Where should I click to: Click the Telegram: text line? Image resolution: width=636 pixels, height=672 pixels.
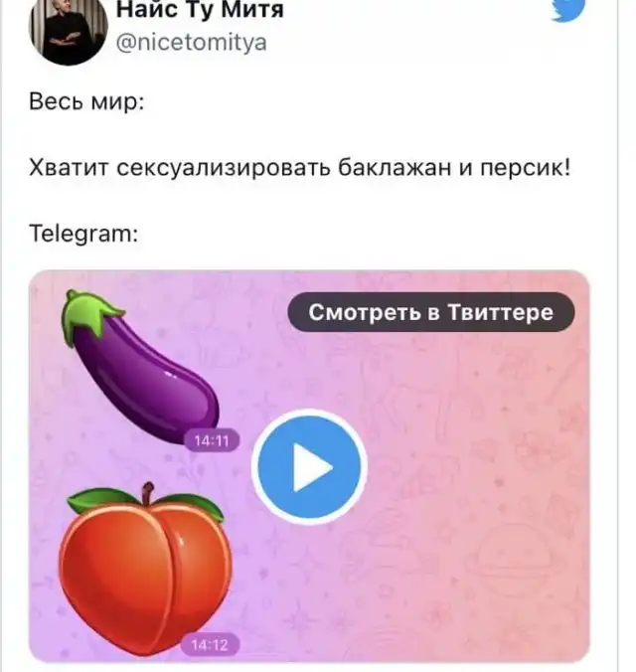pyautogui.click(x=83, y=234)
